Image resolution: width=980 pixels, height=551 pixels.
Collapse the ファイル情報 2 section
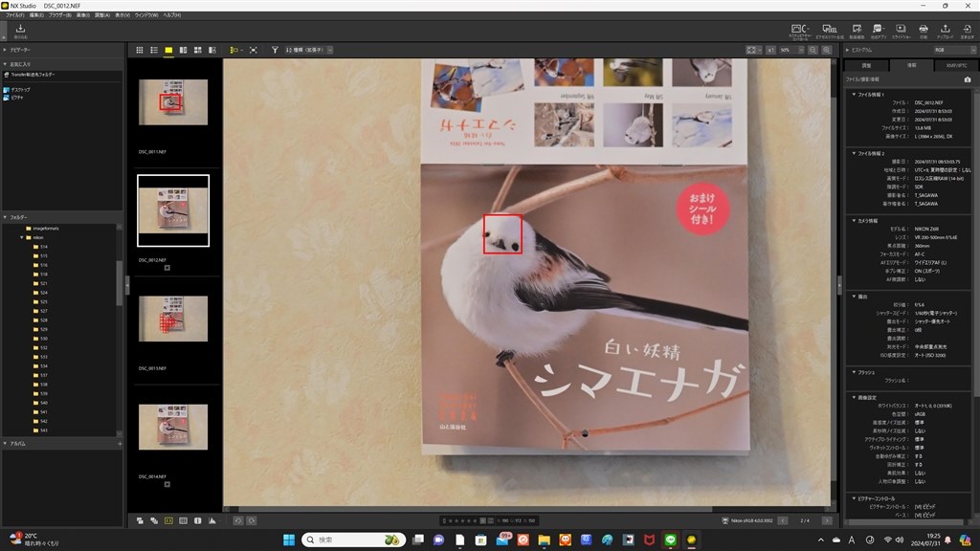(x=854, y=153)
